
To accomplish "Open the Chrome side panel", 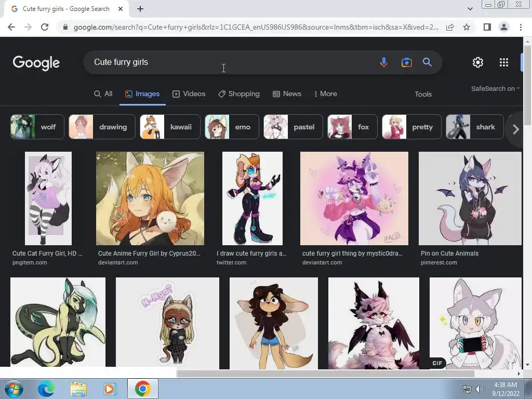I will pos(487,27).
